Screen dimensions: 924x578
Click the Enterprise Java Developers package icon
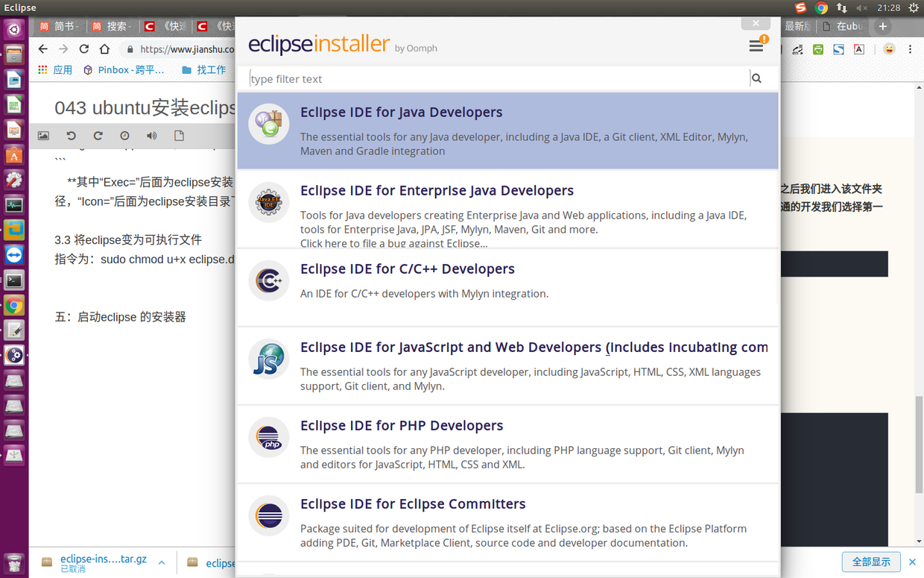tap(268, 202)
